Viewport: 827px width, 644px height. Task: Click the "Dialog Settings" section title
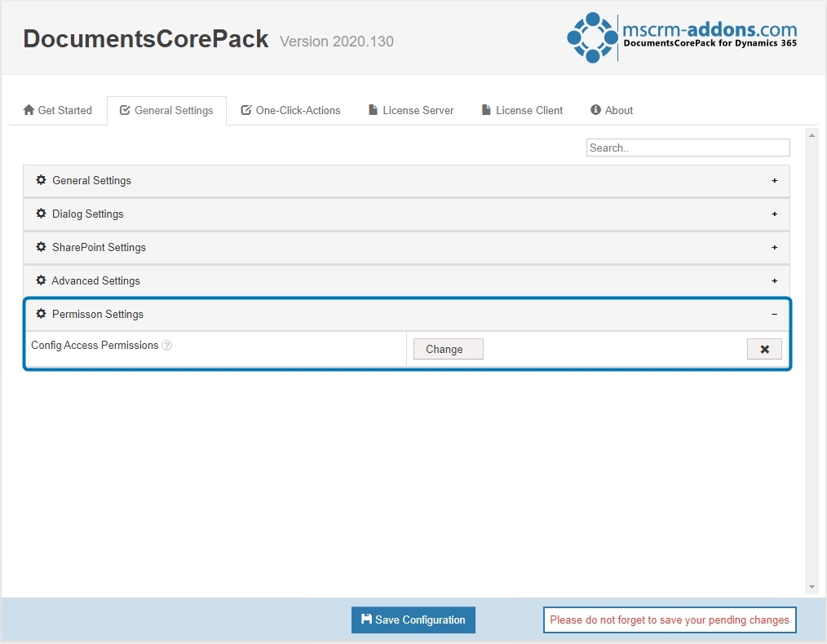(87, 214)
